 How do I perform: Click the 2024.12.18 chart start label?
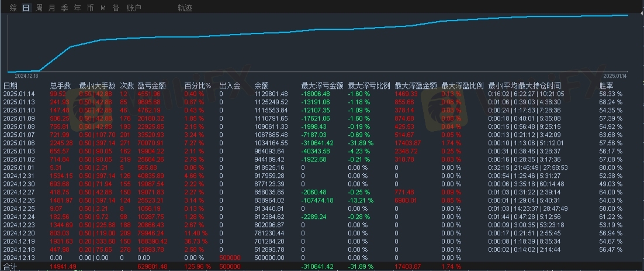pyautogui.click(x=26, y=76)
